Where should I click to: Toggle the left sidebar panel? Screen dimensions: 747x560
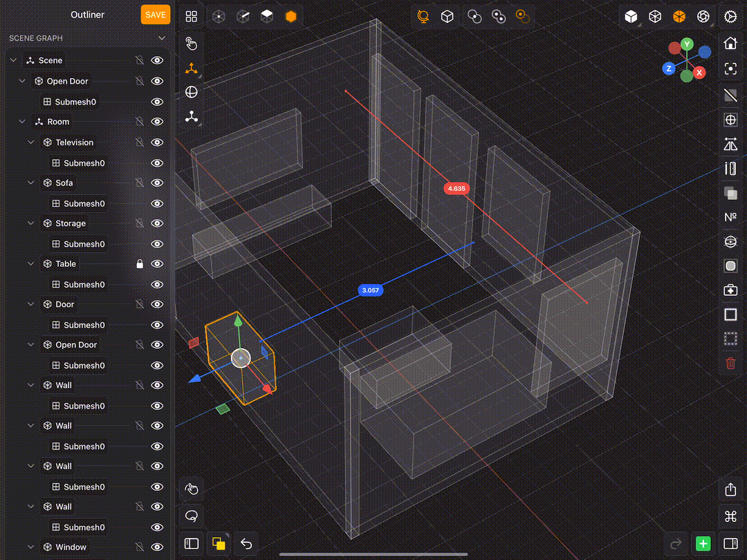pos(192,543)
